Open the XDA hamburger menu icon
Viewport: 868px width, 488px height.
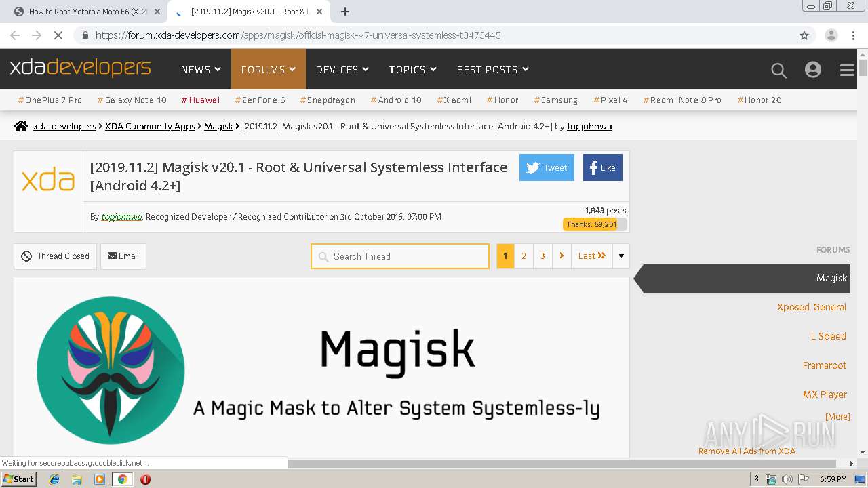847,70
